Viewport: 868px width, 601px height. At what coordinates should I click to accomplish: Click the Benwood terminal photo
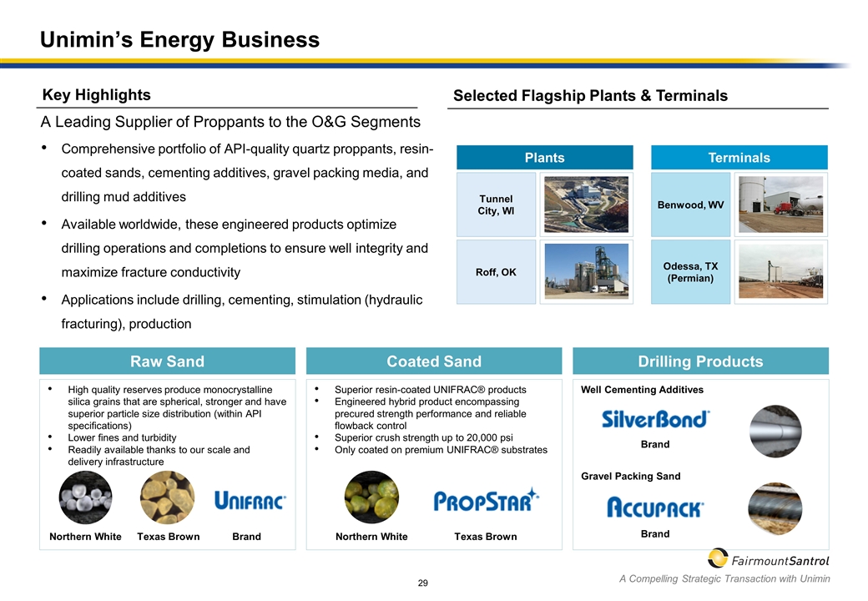point(780,204)
